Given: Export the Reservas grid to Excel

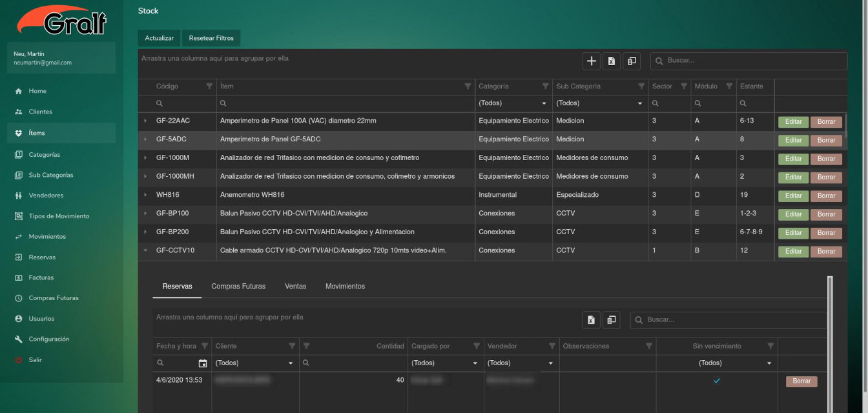Looking at the screenshot, I should tap(590, 320).
